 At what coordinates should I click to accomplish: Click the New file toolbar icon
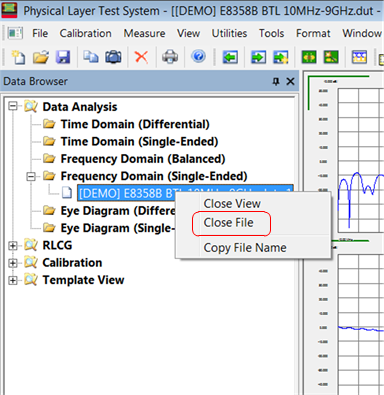pos(18,57)
